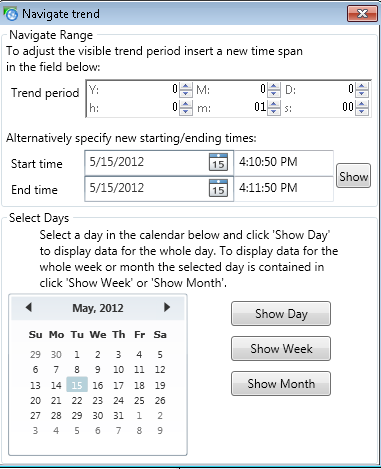Click the Show button beside time fields
Image resolution: width=381 pixels, height=469 pixels.
tap(353, 176)
